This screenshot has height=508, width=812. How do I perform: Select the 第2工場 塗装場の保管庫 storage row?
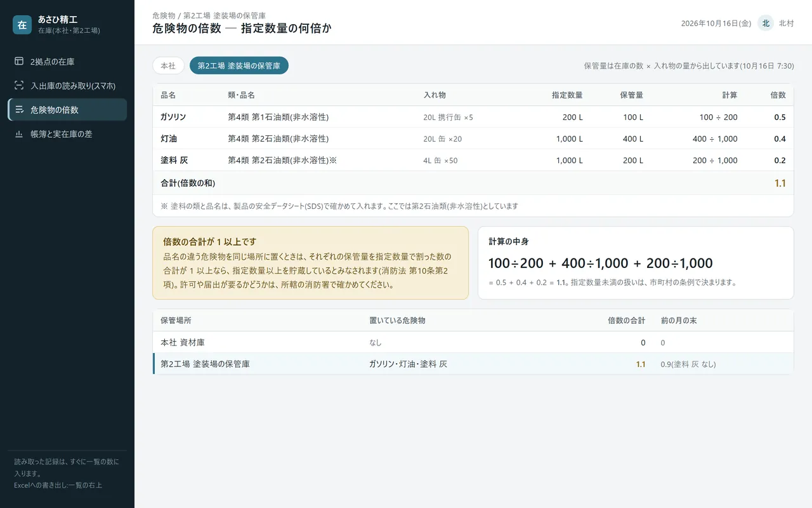(x=473, y=364)
